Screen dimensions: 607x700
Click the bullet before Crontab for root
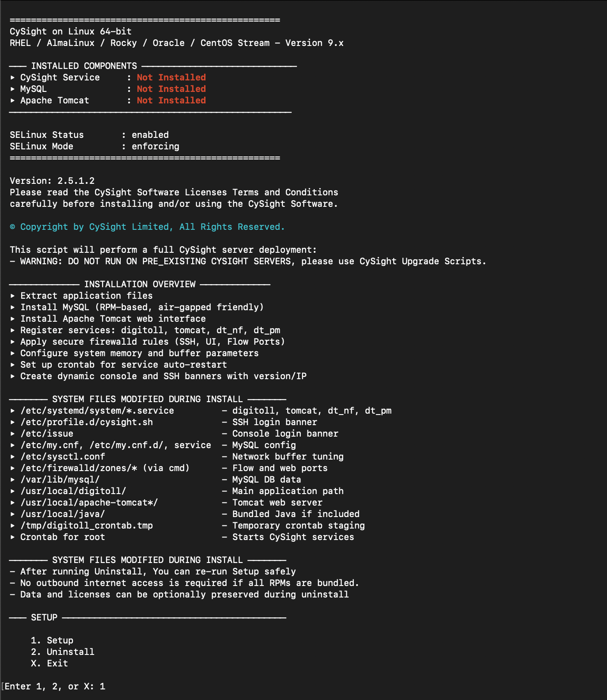(x=12, y=537)
